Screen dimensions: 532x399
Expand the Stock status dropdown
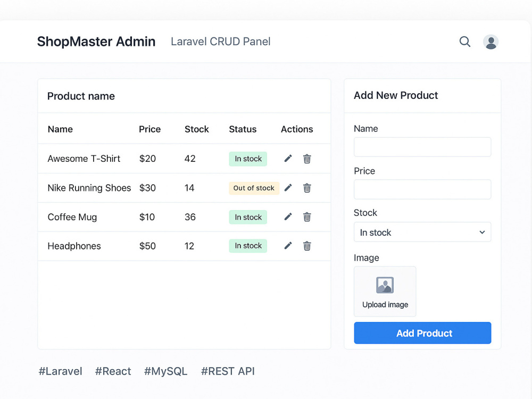pyautogui.click(x=422, y=232)
